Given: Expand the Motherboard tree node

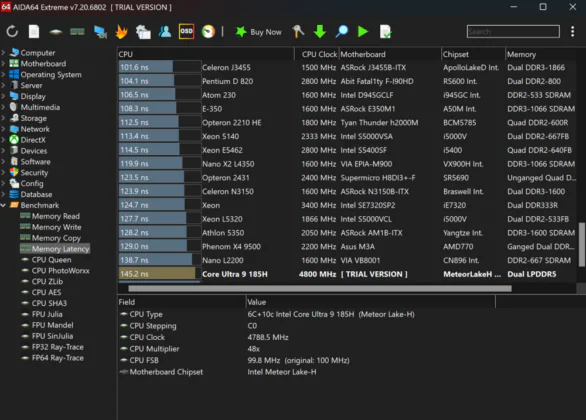Looking at the screenshot, I should click(x=3, y=64).
